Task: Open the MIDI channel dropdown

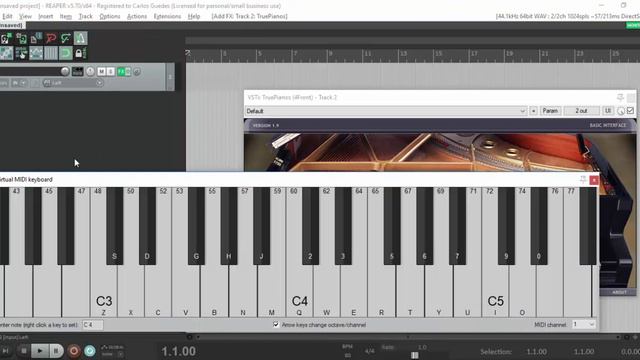Action: click(583, 324)
